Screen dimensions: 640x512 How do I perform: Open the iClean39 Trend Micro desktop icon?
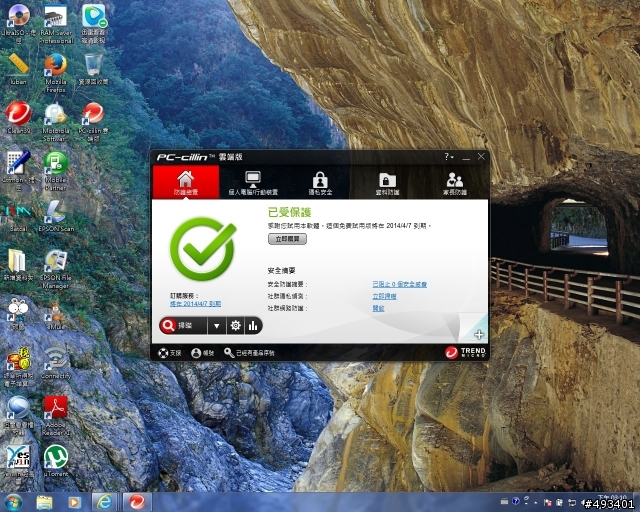pos(18,117)
